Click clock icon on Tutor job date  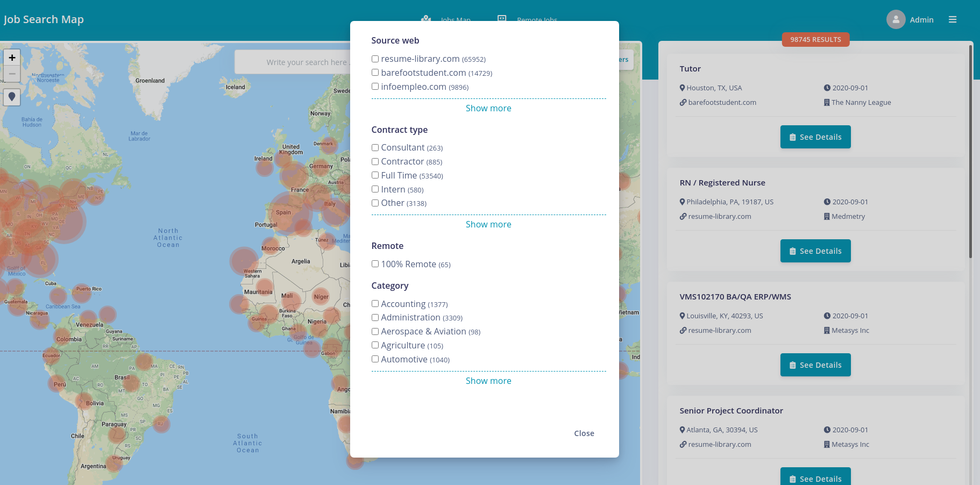(x=827, y=88)
